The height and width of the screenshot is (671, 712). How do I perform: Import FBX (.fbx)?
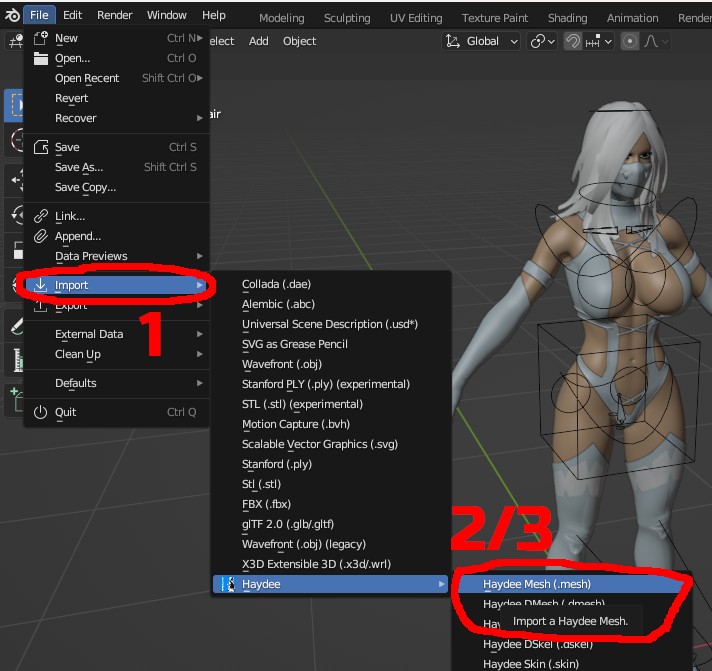point(331,504)
